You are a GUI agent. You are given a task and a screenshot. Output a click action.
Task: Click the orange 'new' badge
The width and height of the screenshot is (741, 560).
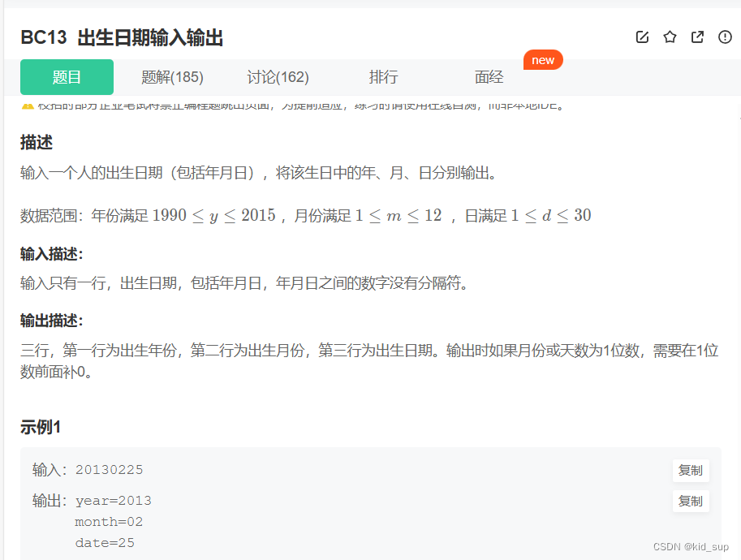tap(543, 59)
